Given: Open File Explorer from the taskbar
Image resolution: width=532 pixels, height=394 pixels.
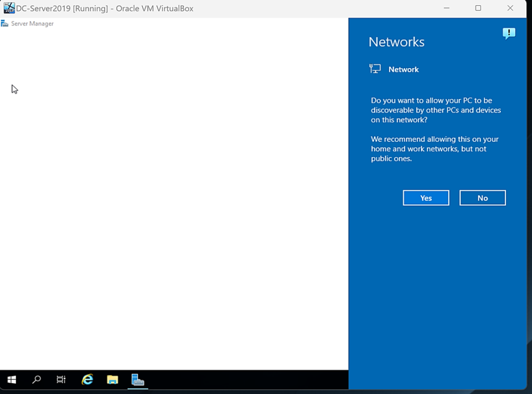Looking at the screenshot, I should (112, 379).
